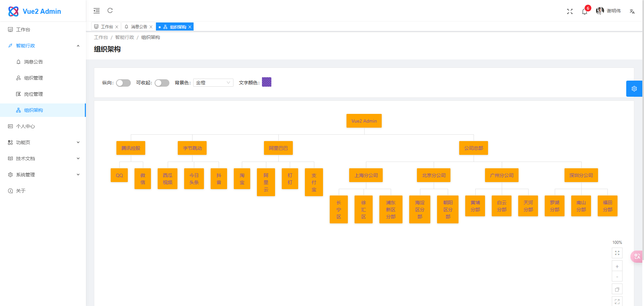Select the 字节跳动 chart node

click(192, 148)
